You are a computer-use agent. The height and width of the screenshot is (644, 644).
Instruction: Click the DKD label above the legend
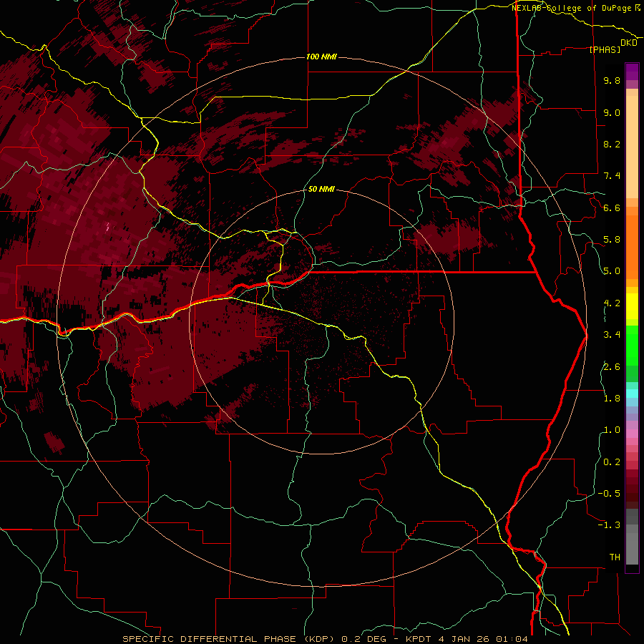629,43
